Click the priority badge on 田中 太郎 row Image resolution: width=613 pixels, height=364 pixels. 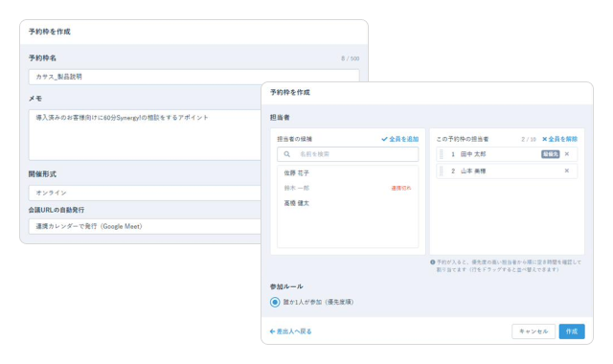coord(550,154)
